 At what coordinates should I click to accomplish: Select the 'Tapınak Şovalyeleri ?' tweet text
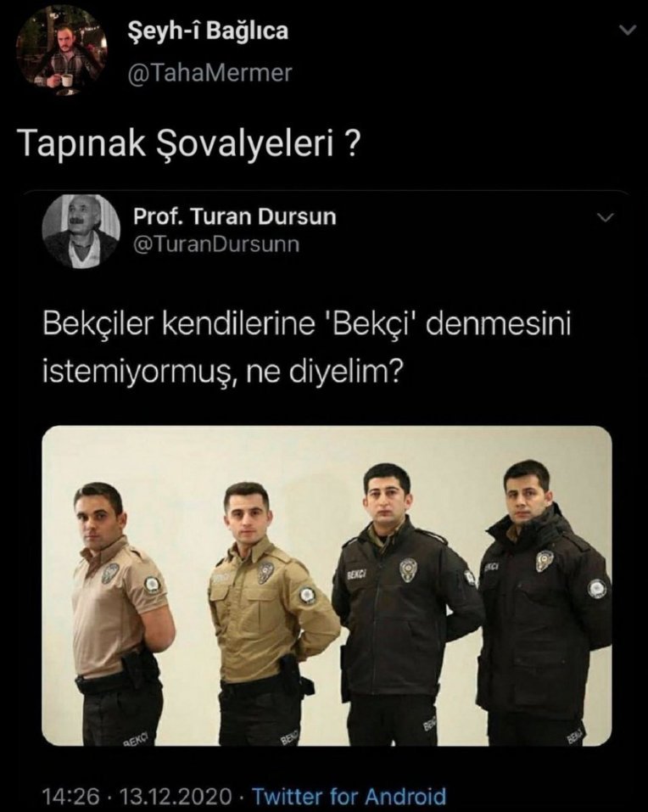(189, 143)
